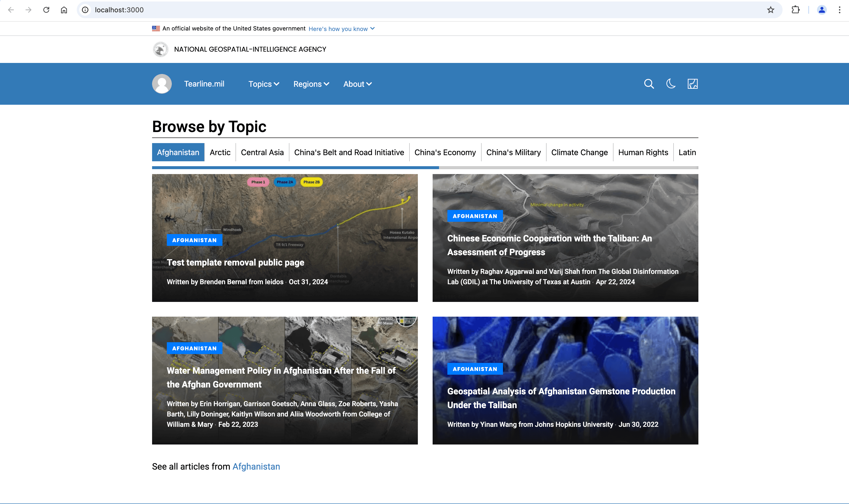Click the topic tabs horizontal scrollbar
The height and width of the screenshot is (504, 849).
(x=295, y=168)
